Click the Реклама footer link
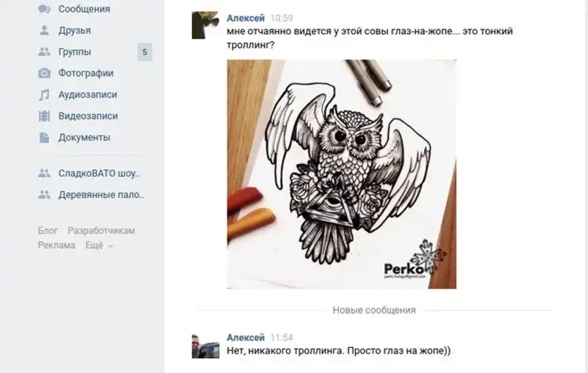Image resolution: width=588 pixels, height=373 pixels. pos(57,246)
